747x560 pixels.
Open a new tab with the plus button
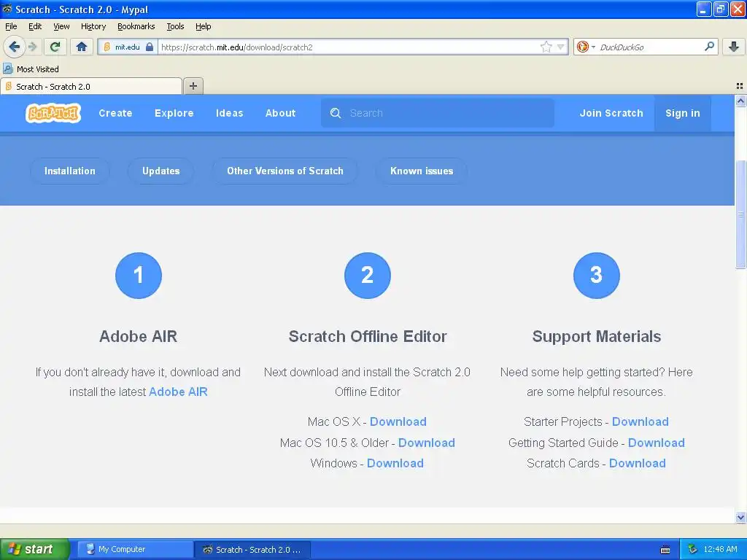tap(193, 86)
